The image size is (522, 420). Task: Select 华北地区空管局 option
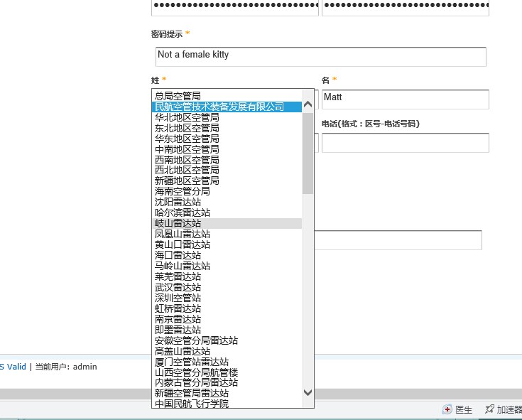227,117
